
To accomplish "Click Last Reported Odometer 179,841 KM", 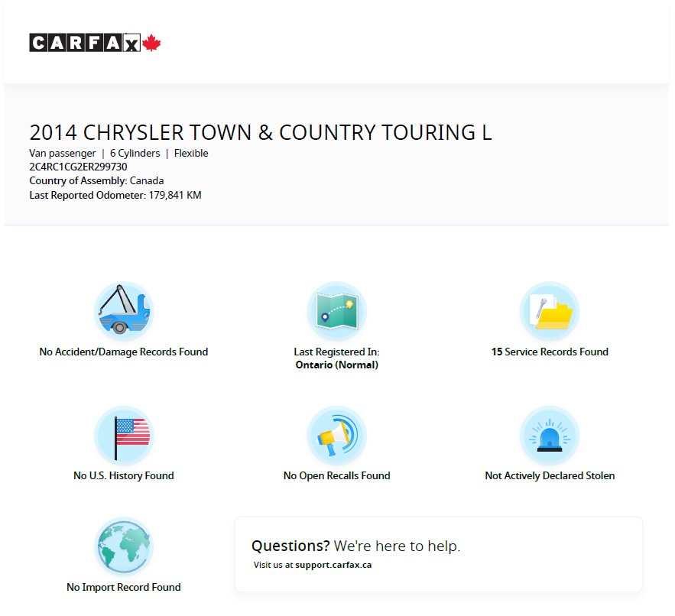I will click(x=115, y=196).
